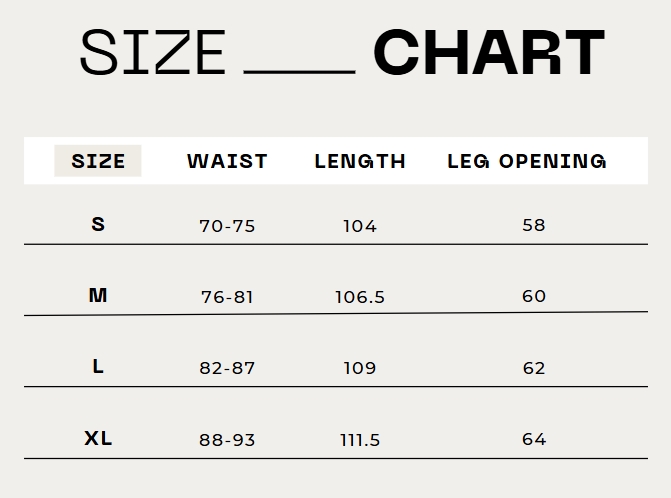Viewport: 671px width, 498px height.
Task: Select waist value 88-93
Action: 227,440
